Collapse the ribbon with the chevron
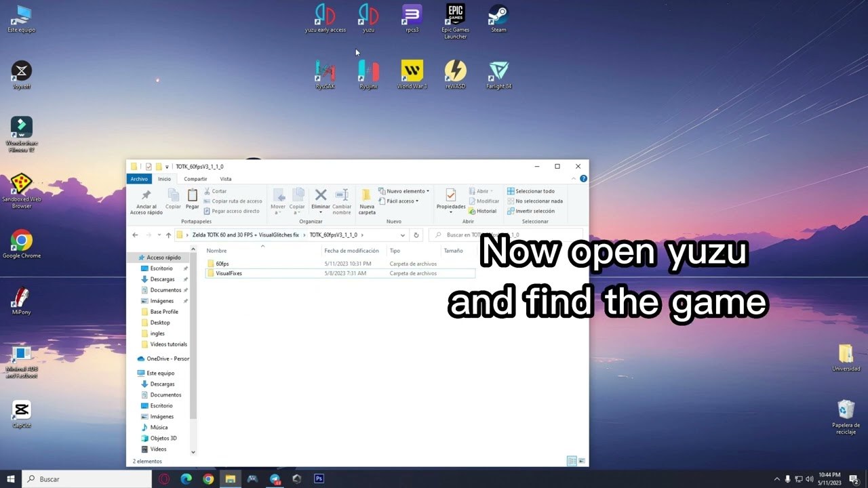 (574, 179)
